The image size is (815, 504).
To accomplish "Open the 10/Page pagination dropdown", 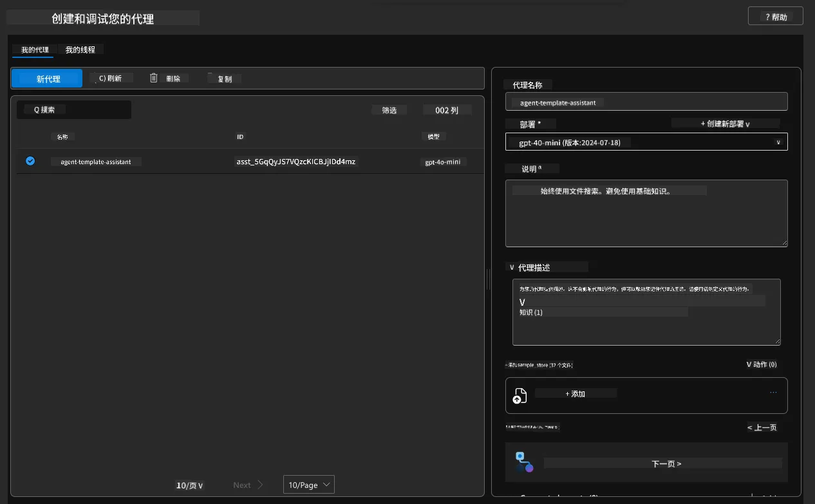I will pyautogui.click(x=309, y=485).
